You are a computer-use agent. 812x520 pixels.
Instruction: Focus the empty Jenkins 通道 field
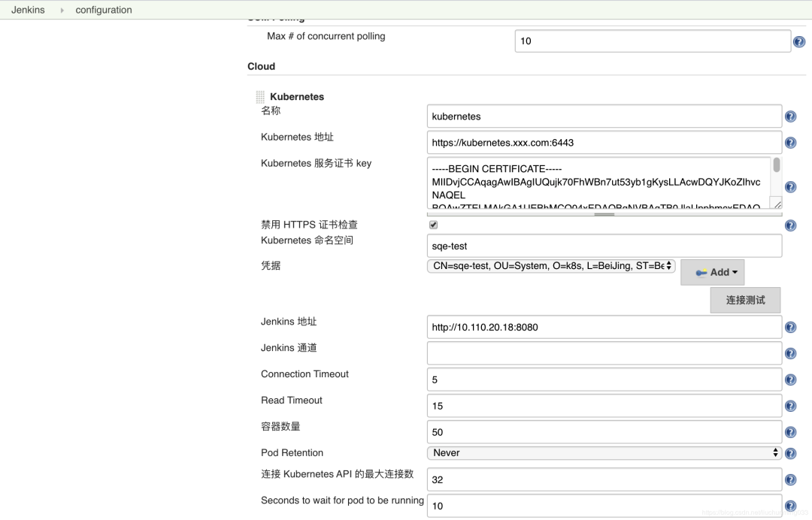point(604,353)
